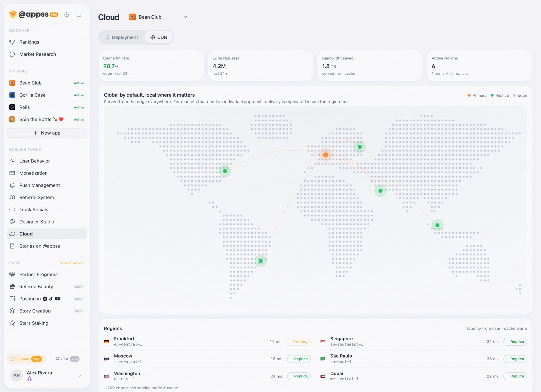Select the Moscow ru-central-1 region row
This screenshot has height=392, width=541.
click(207, 359)
